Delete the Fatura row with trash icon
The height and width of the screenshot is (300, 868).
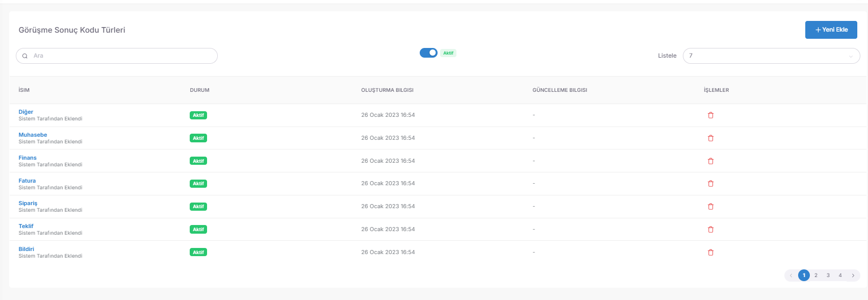click(710, 184)
